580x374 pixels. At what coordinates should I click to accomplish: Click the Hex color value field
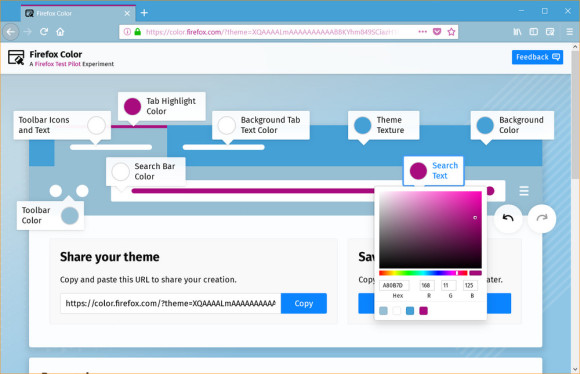(394, 285)
